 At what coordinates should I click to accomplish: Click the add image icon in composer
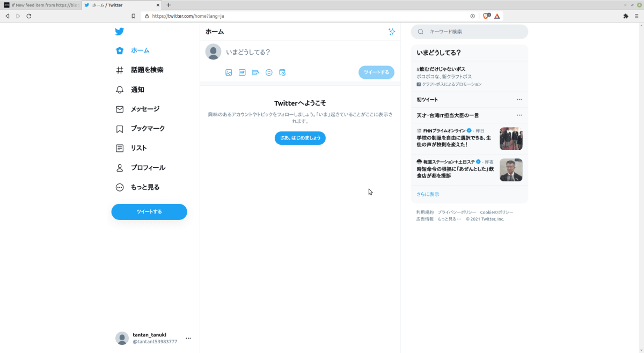pos(229,72)
